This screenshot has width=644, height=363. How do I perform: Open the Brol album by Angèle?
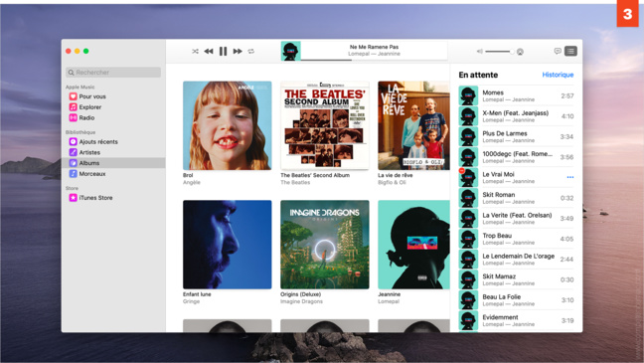pos(228,125)
